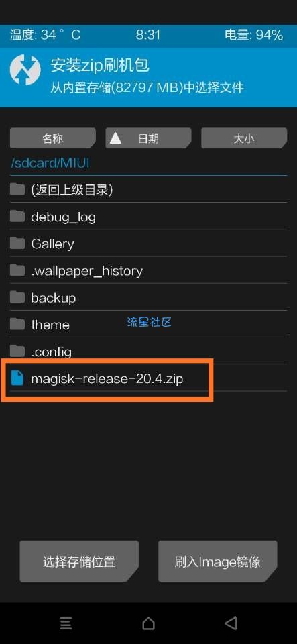Sort files by 名称 (name)
Screen dimensions: 297x644
coord(52,138)
